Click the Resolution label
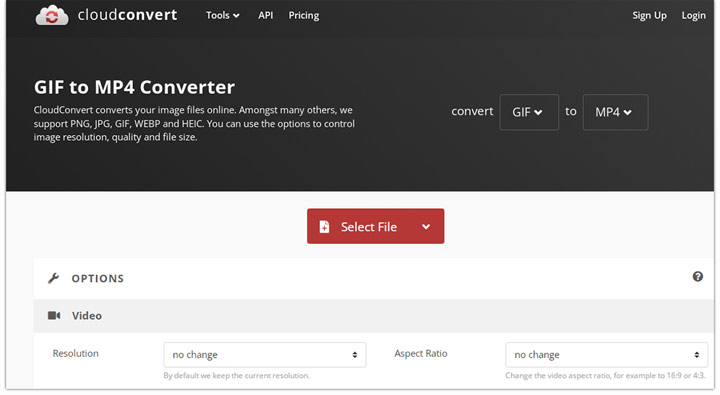 76,353
